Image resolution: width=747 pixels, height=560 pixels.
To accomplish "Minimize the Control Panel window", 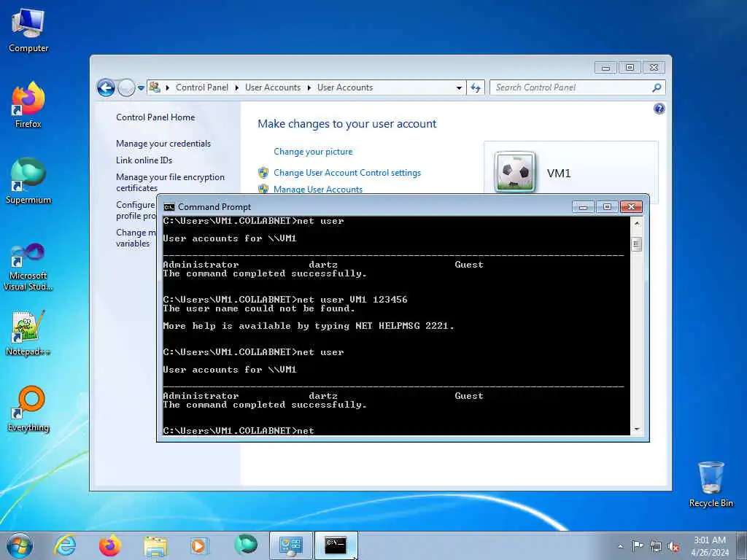I will click(x=605, y=68).
